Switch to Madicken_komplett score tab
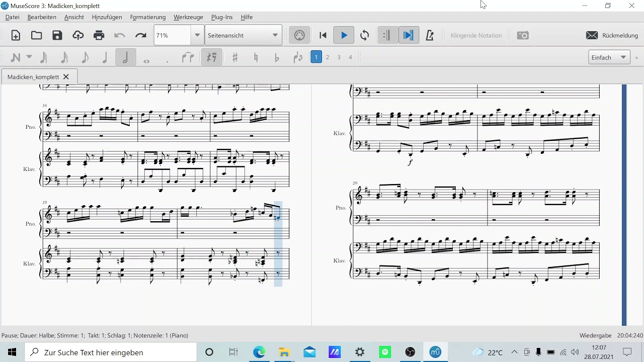This screenshot has width=644, height=362. point(33,77)
